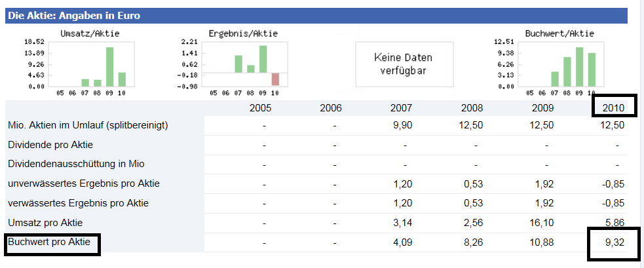Image resolution: width=644 pixels, height=268 pixels.
Task: Select the 16,10 Umsatz value for 2009
Action: click(x=544, y=223)
